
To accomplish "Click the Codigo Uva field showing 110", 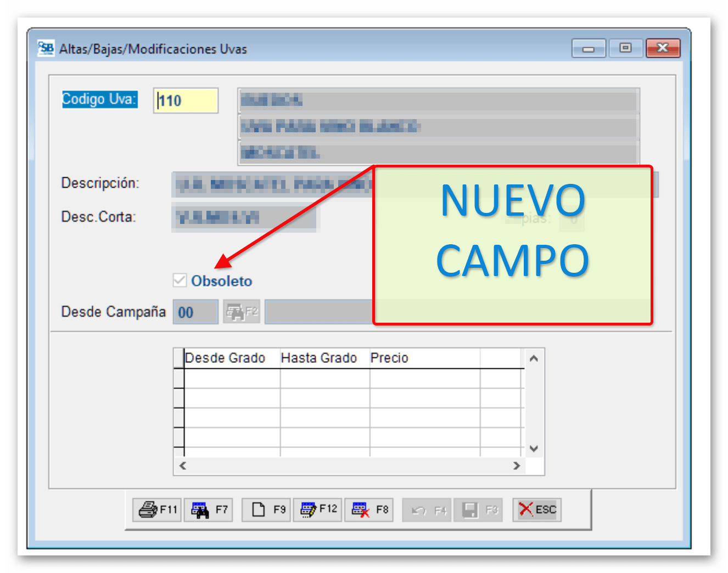I will tap(186, 100).
